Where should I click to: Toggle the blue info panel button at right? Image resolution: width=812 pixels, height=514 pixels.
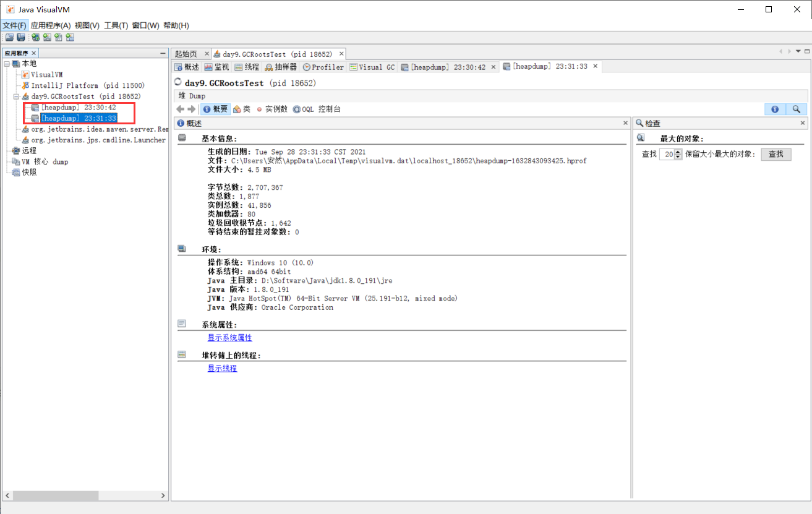point(775,109)
